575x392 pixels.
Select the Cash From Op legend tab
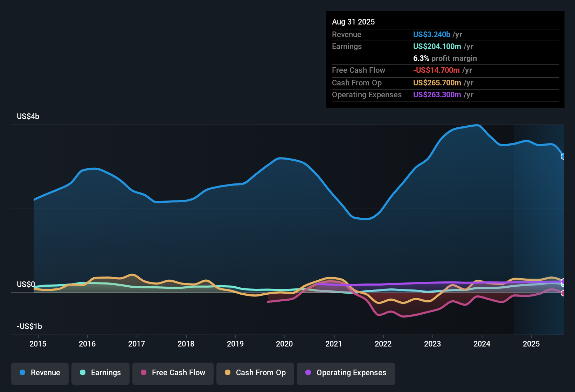tap(255, 373)
